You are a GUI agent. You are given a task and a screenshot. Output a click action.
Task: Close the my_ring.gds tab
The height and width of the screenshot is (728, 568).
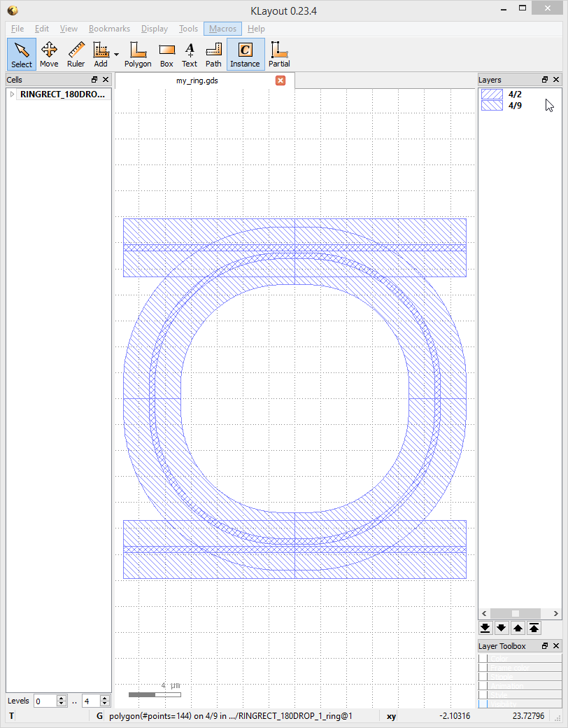pos(281,80)
